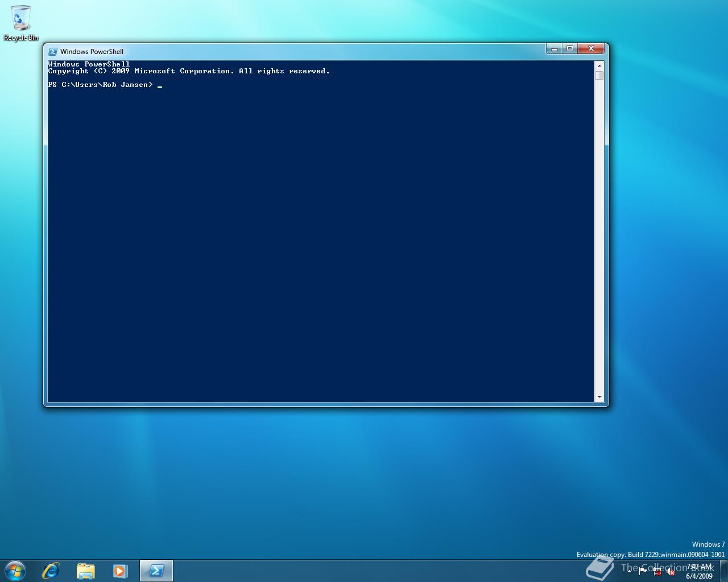The height and width of the screenshot is (582, 728).
Task: Open the Start menu orb
Action: point(15,571)
